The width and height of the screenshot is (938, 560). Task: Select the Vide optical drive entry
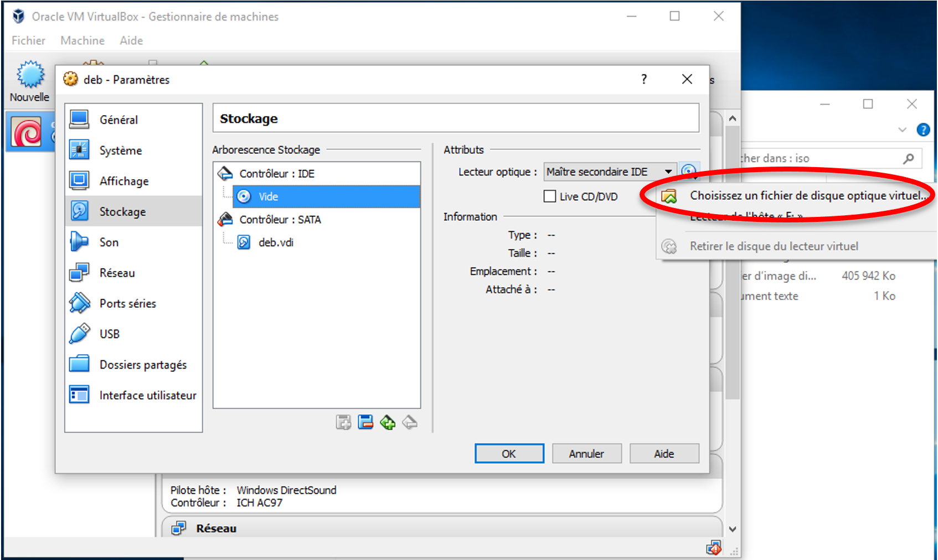(x=326, y=196)
